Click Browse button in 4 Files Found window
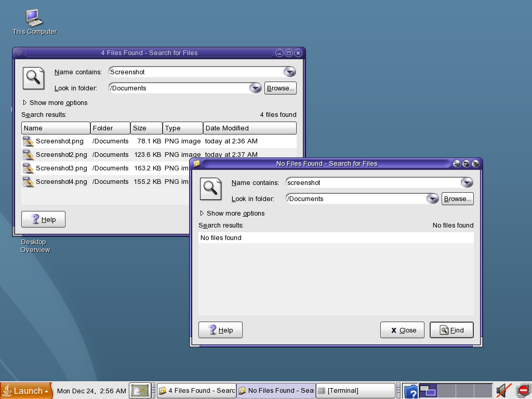The height and width of the screenshot is (399, 532). point(280,88)
